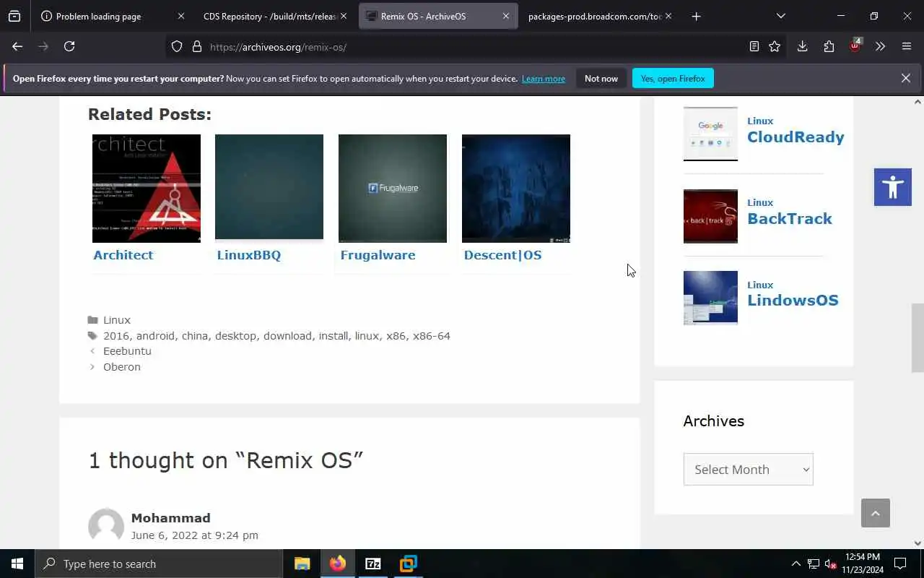Dismiss the open Firefox notification bar
Image resolution: width=924 pixels, height=578 pixels.
pos(906,78)
